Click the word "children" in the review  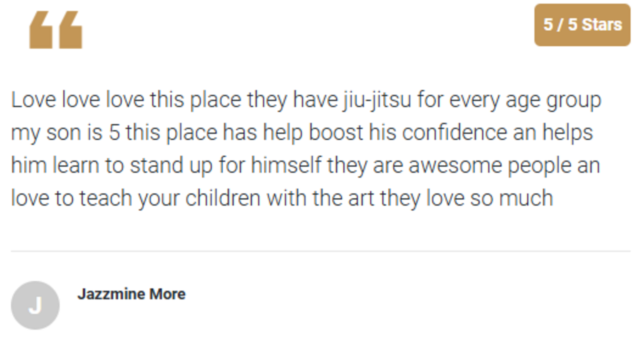pyautogui.click(x=222, y=198)
